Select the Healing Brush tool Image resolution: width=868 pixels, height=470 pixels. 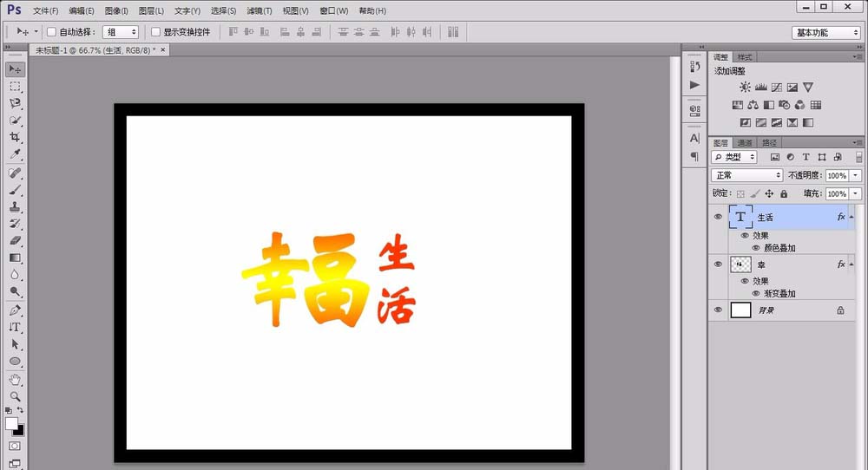[x=15, y=173]
